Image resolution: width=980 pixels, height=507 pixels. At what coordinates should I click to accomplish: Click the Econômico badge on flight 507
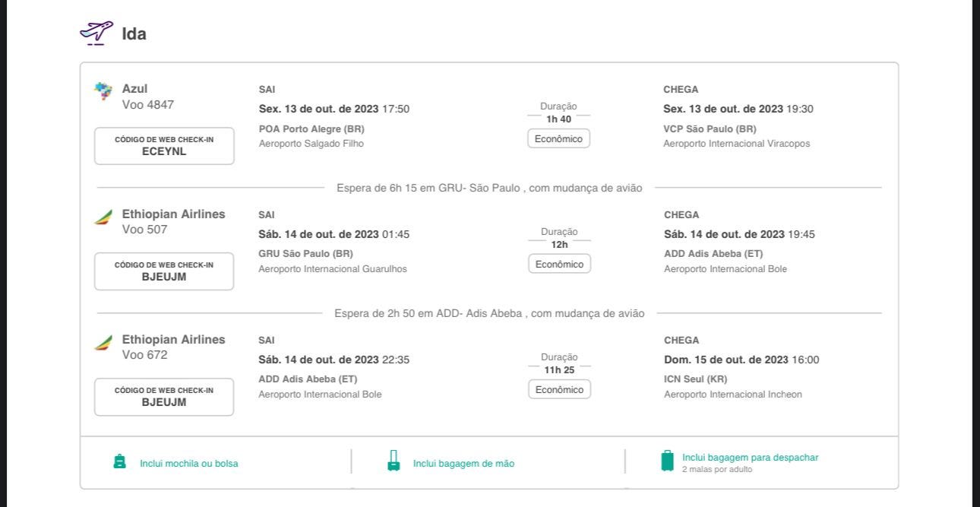point(559,265)
